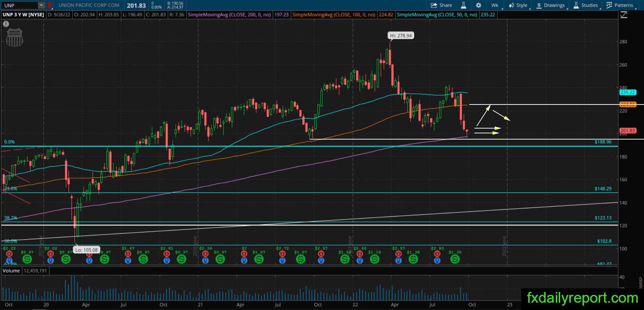This screenshot has width=644, height=310.
Task: Click the Volume panel label
Action: pos(11,271)
